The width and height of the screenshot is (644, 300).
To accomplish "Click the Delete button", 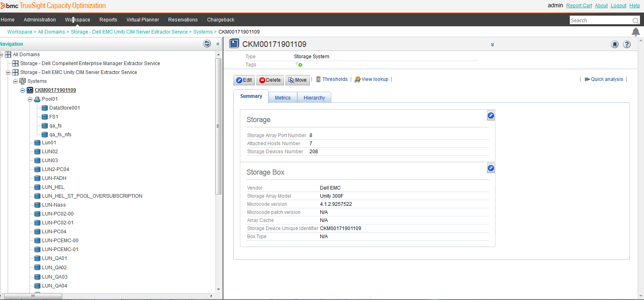I will (x=270, y=80).
